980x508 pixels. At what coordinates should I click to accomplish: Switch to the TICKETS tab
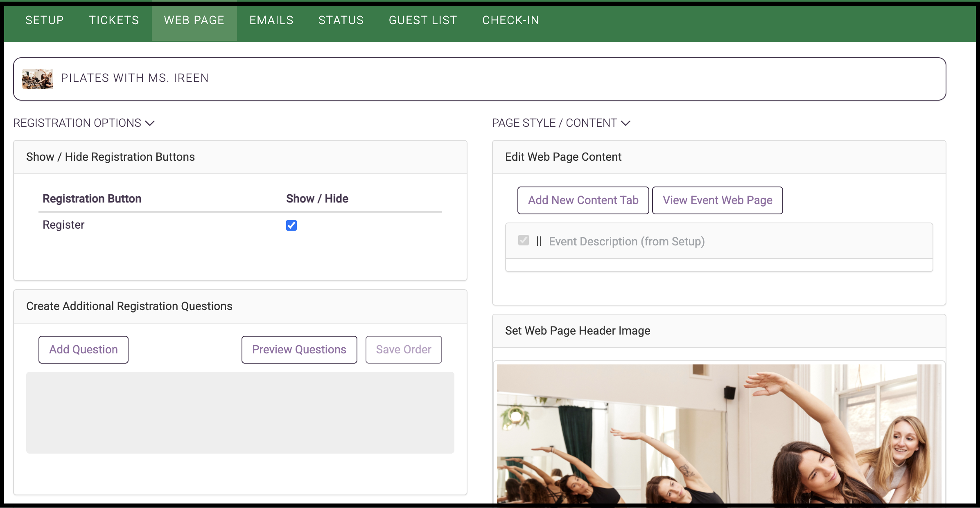click(114, 20)
